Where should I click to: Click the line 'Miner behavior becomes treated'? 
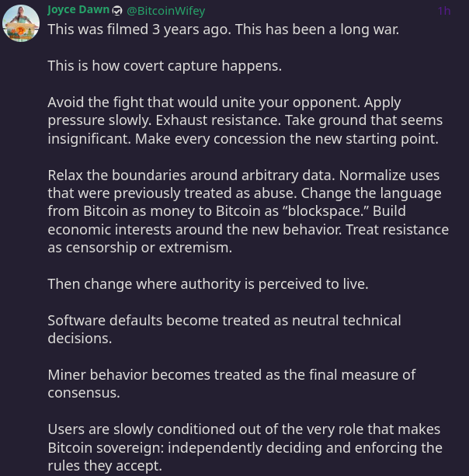155,375
